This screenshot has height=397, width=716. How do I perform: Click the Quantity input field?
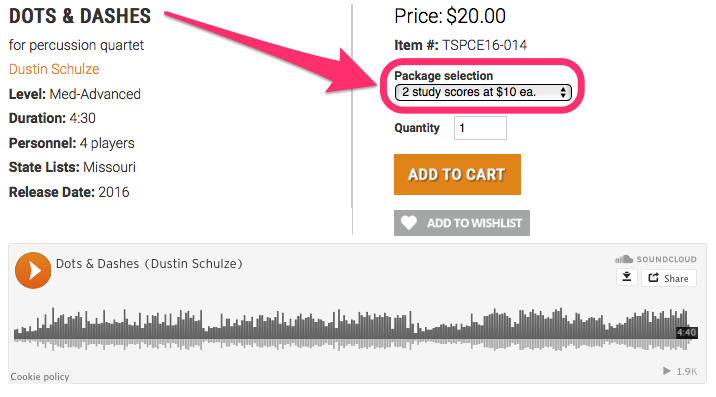480,128
